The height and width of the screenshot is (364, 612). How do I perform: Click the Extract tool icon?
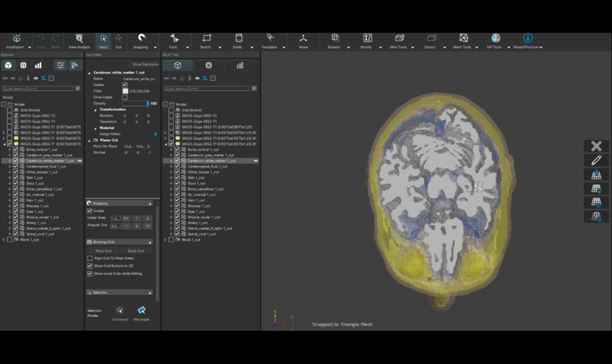coord(431,38)
